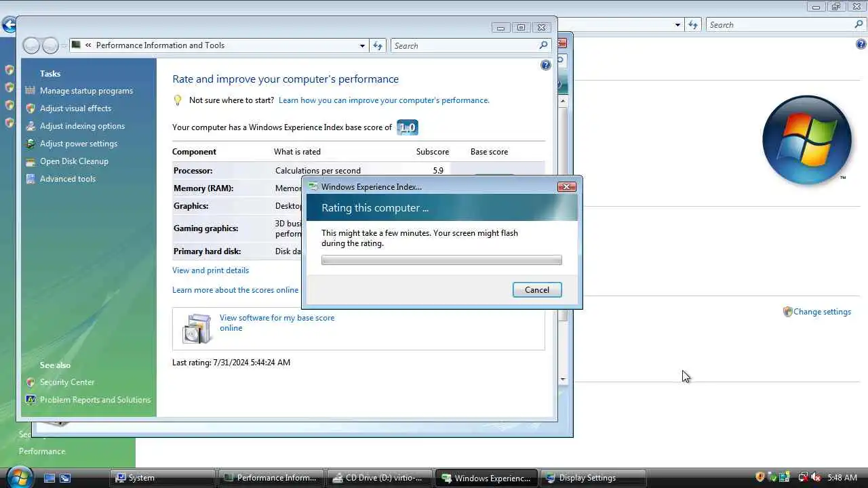Click the Problem Reports and Solutions icon
Screen dimensions: 868x488
pos(30,400)
